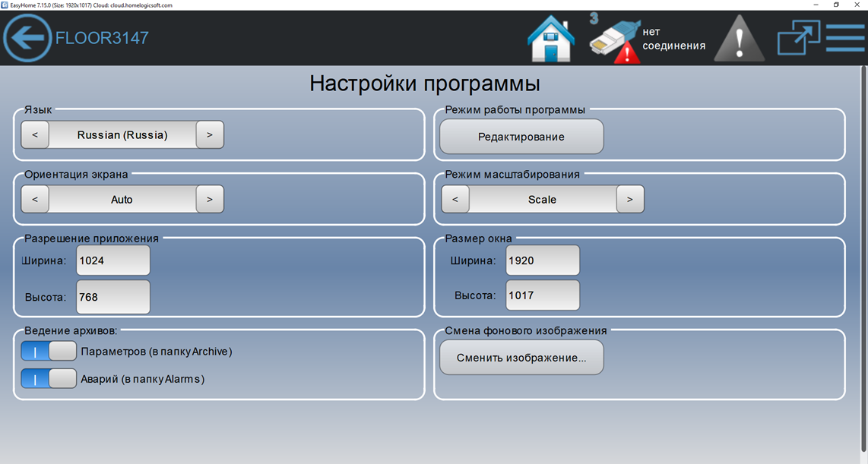
Task: Toggle the Аварий archive switch
Action: point(49,378)
